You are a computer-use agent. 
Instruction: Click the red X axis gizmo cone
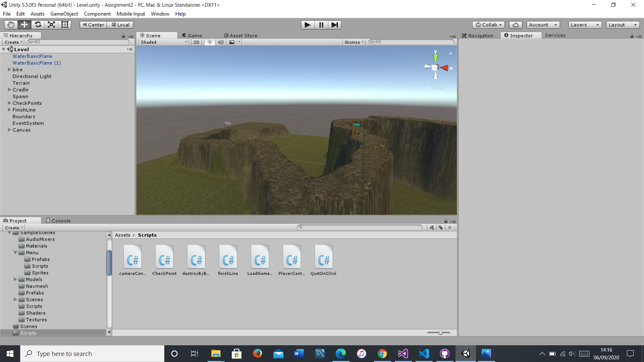pyautogui.click(x=444, y=68)
